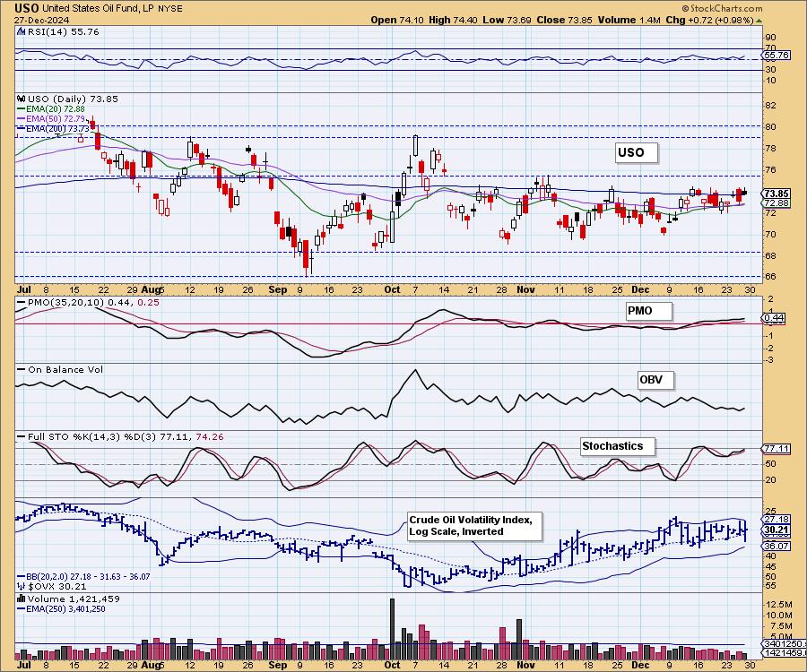Click the 36.07 lower band tag on right axis
Image resolution: width=807 pixels, height=672 pixels.
[x=776, y=546]
